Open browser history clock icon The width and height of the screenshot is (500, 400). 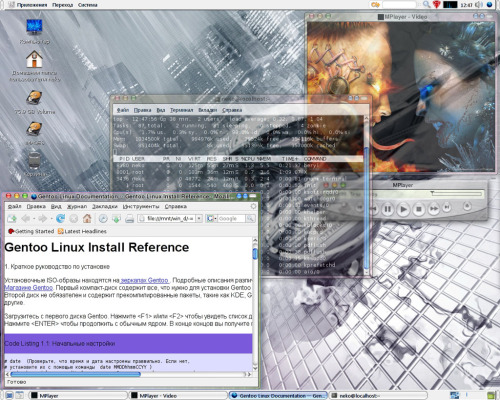[x=103, y=219]
